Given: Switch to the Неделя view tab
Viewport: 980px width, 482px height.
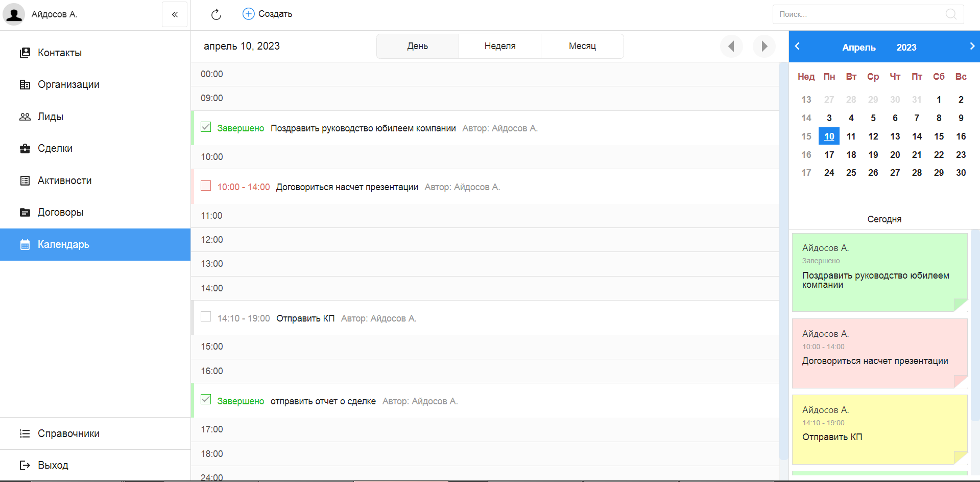Looking at the screenshot, I should pyautogui.click(x=500, y=46).
